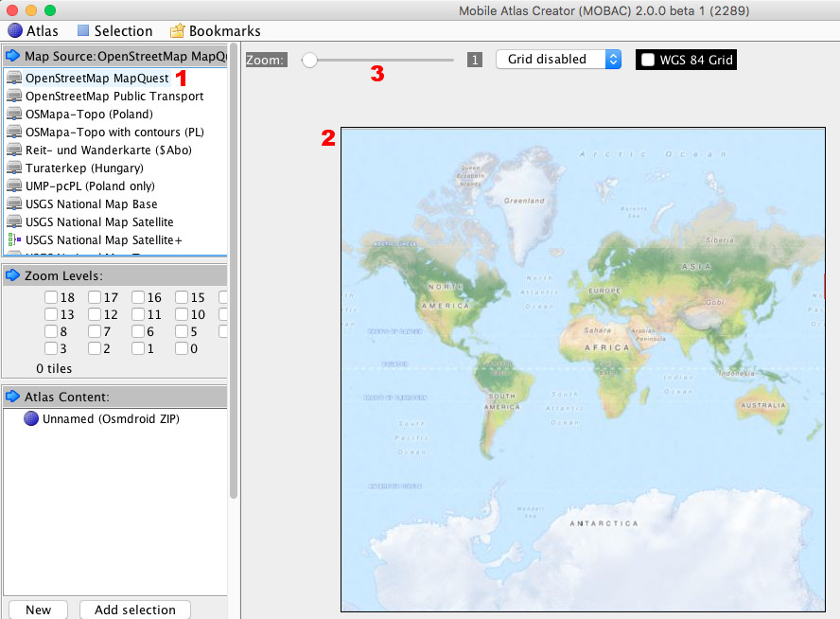The height and width of the screenshot is (619, 840).
Task: Open the Atlas menu
Action: tap(33, 31)
